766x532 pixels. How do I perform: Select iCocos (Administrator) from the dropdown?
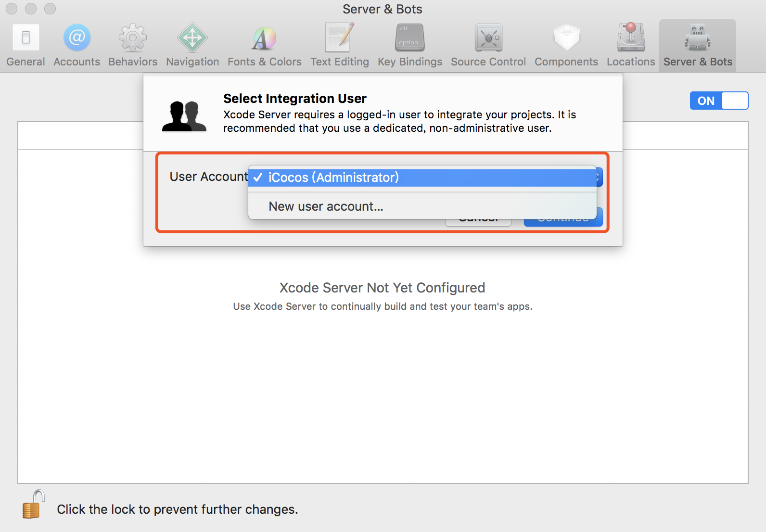click(x=422, y=177)
